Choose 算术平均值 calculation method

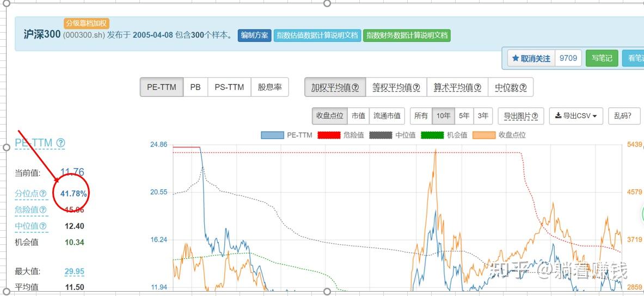(x=457, y=87)
